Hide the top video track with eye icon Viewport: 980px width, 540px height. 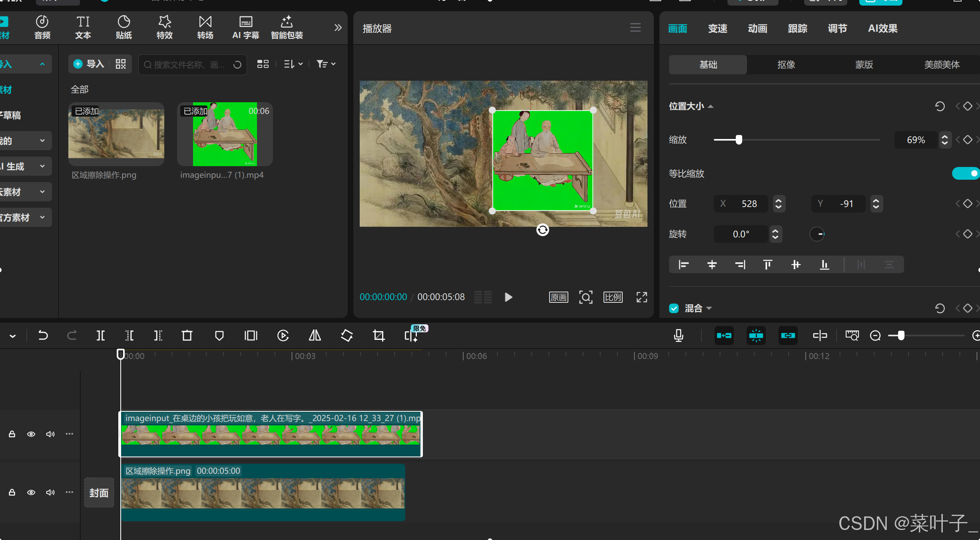[x=31, y=434]
